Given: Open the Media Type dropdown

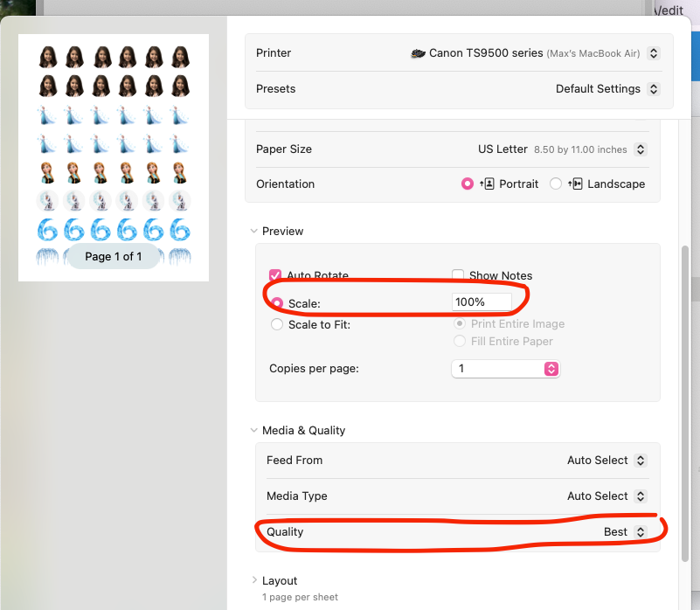Looking at the screenshot, I should (x=641, y=496).
